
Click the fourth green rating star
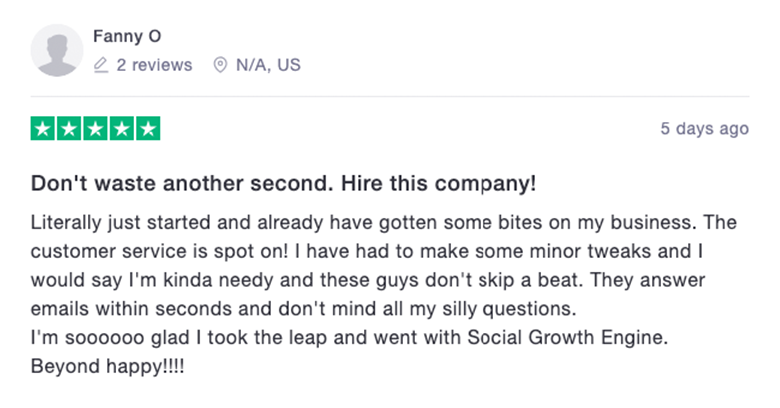coord(121,128)
